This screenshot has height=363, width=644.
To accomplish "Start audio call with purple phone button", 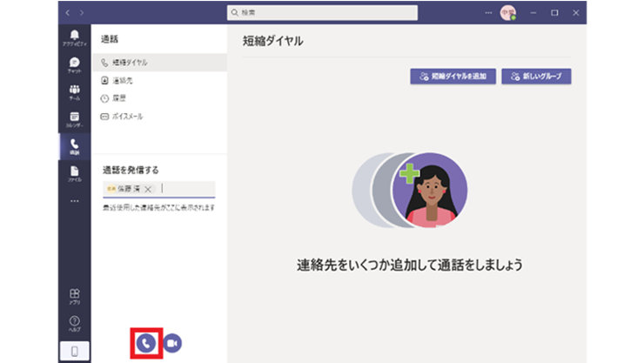I will 146,343.
